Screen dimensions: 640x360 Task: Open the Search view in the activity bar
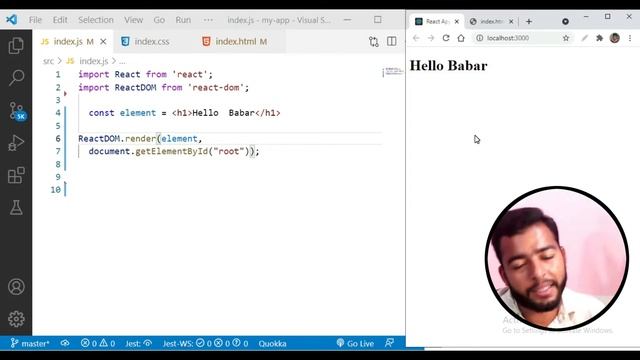point(16,77)
